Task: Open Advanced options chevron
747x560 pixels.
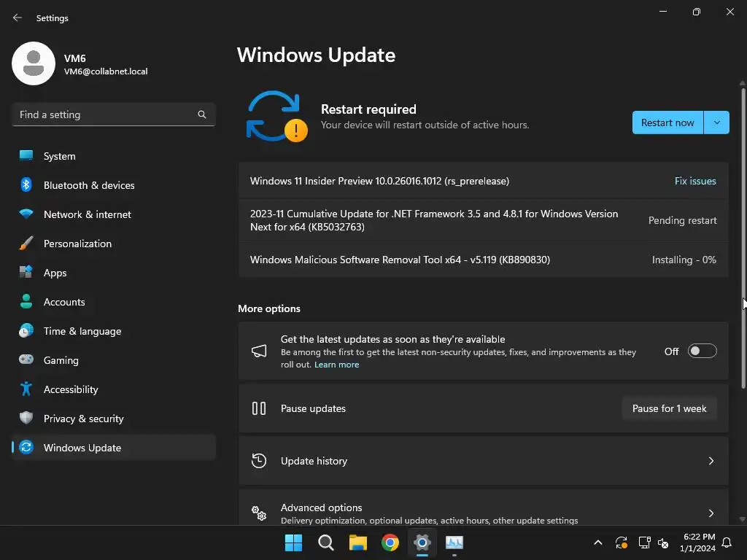Action: tap(711, 513)
